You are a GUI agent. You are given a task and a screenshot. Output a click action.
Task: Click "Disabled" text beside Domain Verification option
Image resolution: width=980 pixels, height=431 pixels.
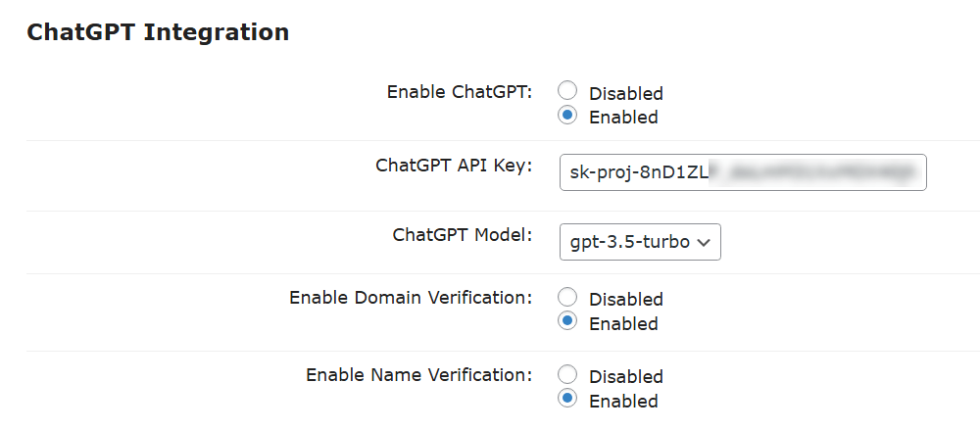(x=625, y=300)
